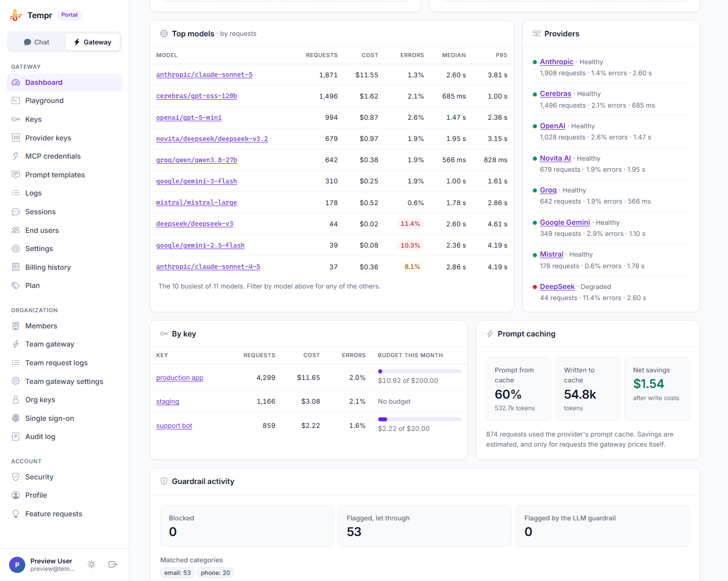The height and width of the screenshot is (581, 728).
Task: Click the Audit log document icon
Action: [16, 437]
